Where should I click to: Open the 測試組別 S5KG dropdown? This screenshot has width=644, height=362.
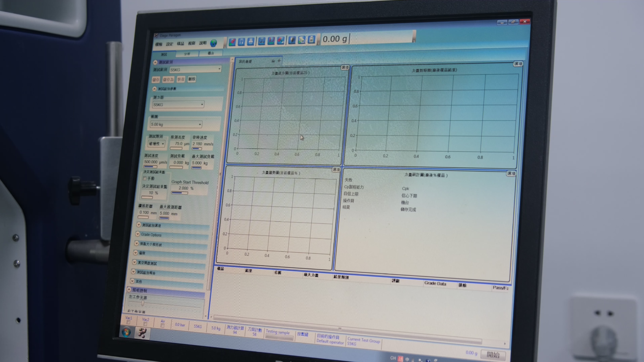[195, 70]
